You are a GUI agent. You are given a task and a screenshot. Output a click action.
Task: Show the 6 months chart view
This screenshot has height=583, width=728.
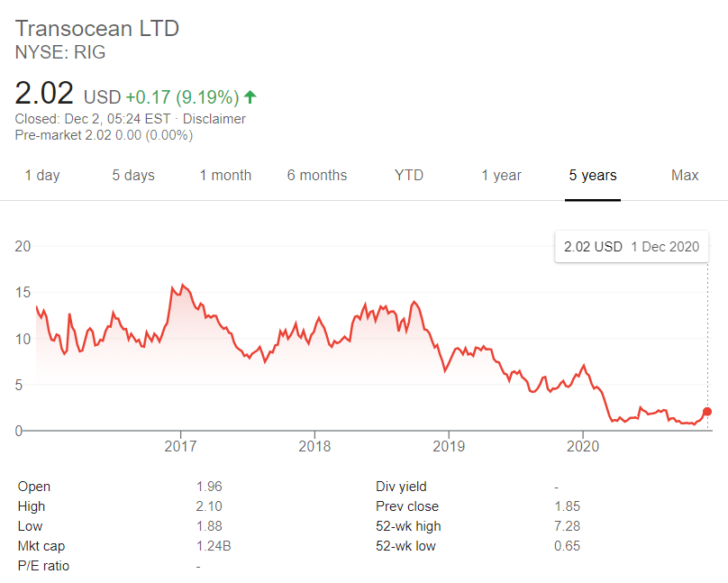coord(317,176)
